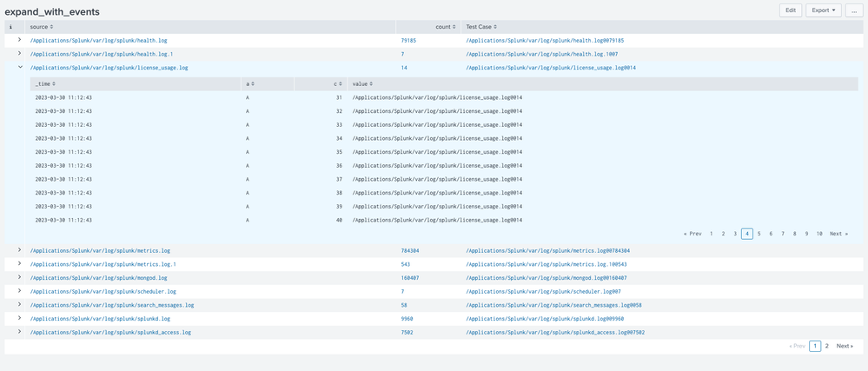Open the scheduler.log source link
868x371 pixels.
[x=103, y=292]
